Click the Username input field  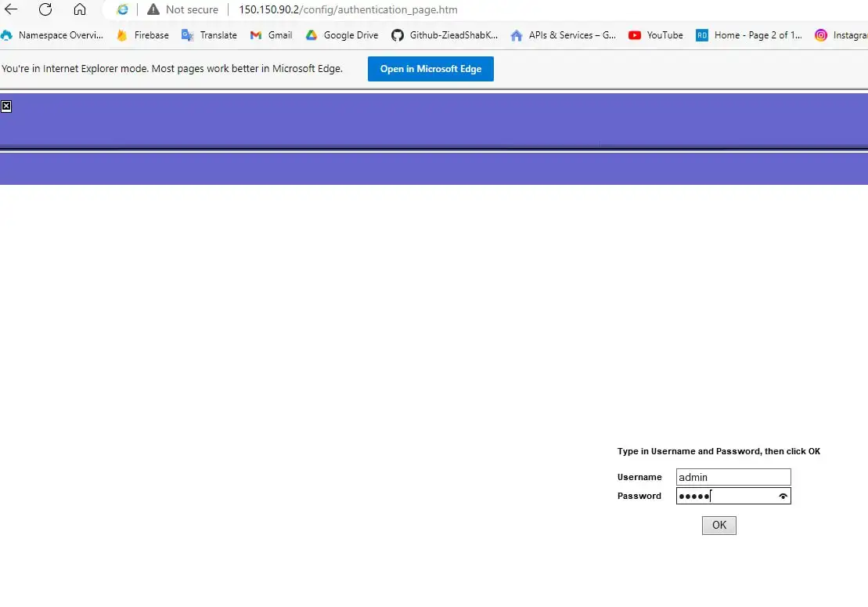click(x=733, y=477)
